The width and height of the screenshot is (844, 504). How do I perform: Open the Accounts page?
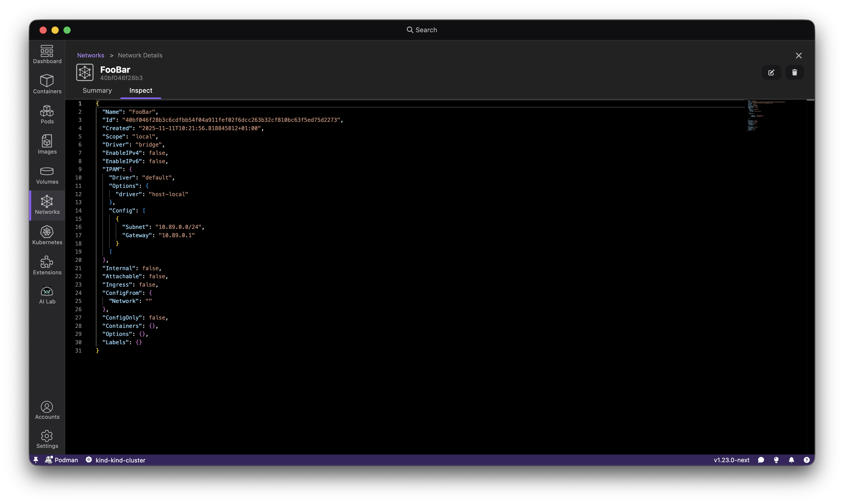point(47,410)
